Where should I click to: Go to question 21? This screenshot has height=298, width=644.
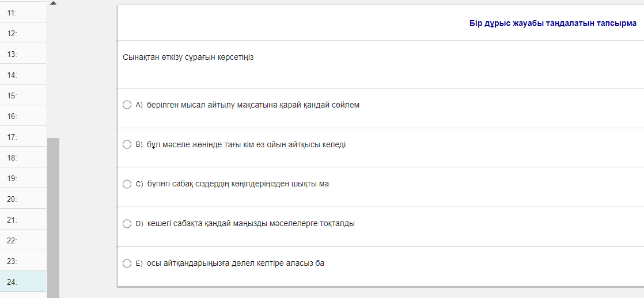(23, 220)
